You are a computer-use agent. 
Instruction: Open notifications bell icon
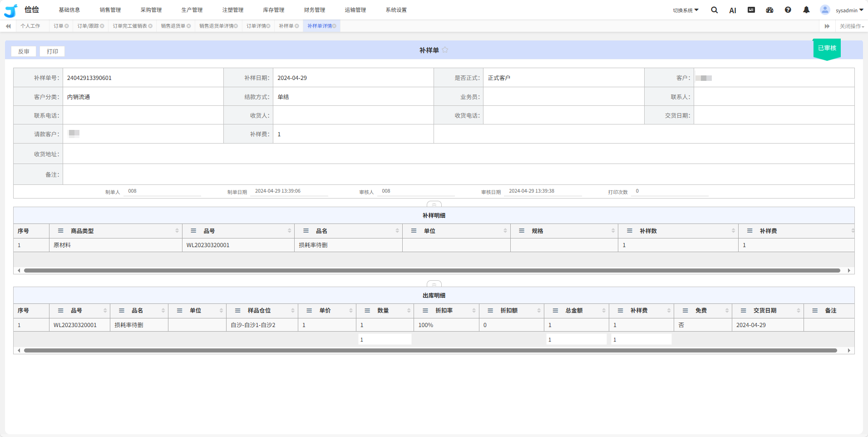806,10
